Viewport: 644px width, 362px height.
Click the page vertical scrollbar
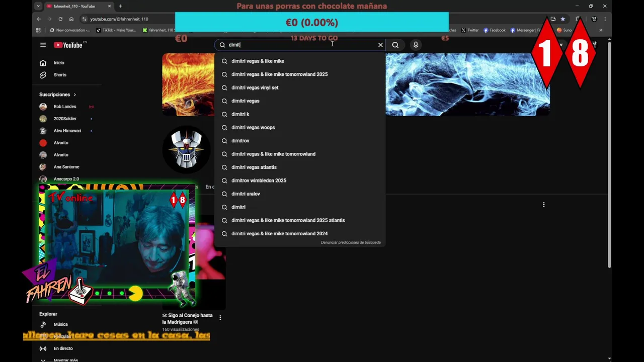609,156
